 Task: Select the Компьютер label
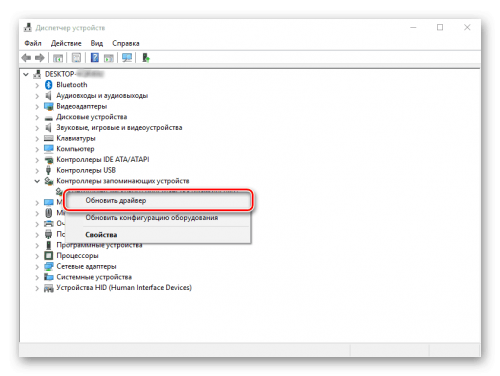[75, 149]
